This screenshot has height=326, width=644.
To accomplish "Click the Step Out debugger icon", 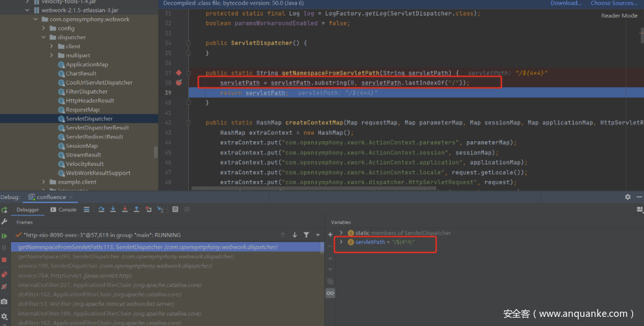I will [136, 210].
